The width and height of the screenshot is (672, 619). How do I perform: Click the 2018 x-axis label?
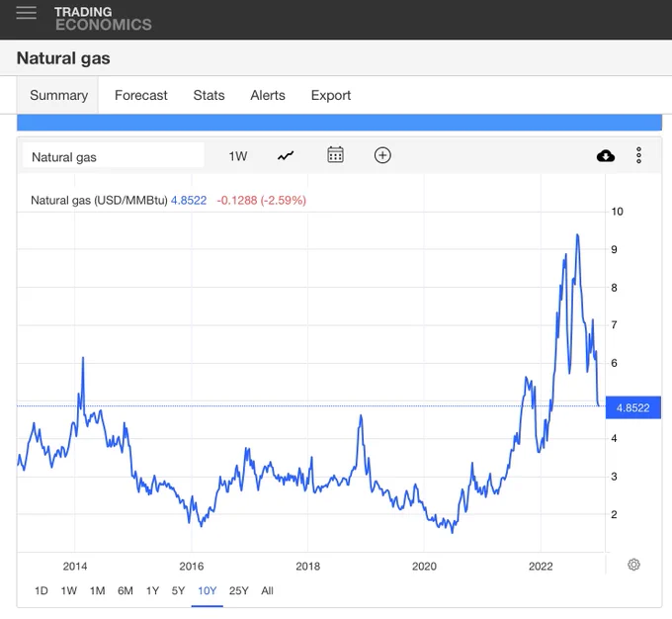pyautogui.click(x=307, y=567)
